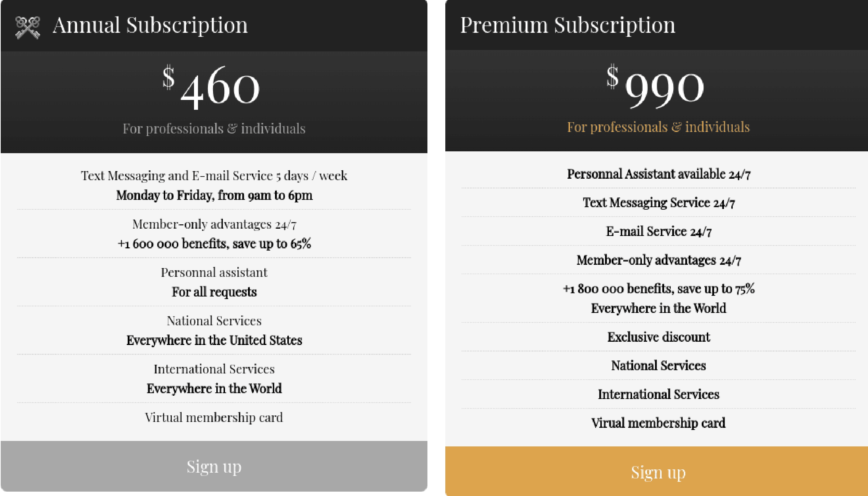Click 'Virtual membership card' in Annual plan
Viewport: 868px width, 496px height.
[214, 417]
